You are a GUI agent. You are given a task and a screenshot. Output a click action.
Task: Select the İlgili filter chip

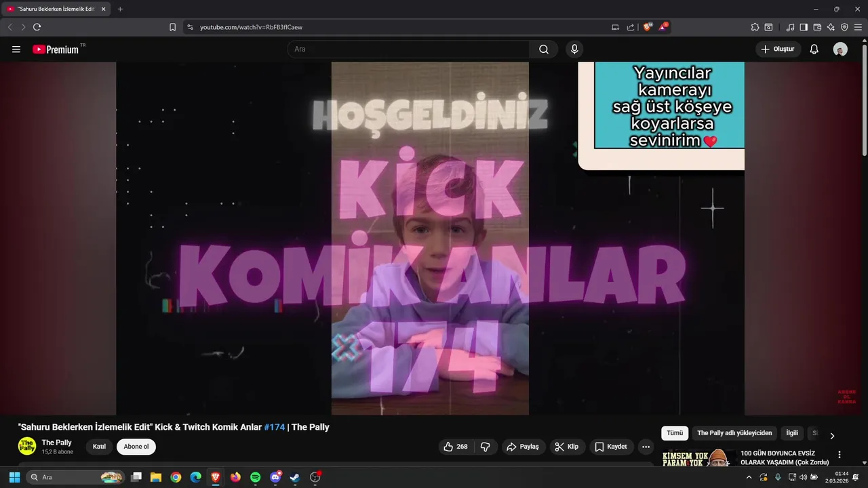pos(792,433)
